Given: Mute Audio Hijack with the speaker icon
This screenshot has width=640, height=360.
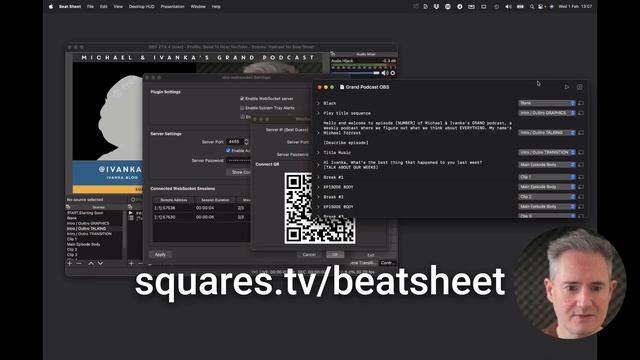Looking at the screenshot, I should point(384,73).
